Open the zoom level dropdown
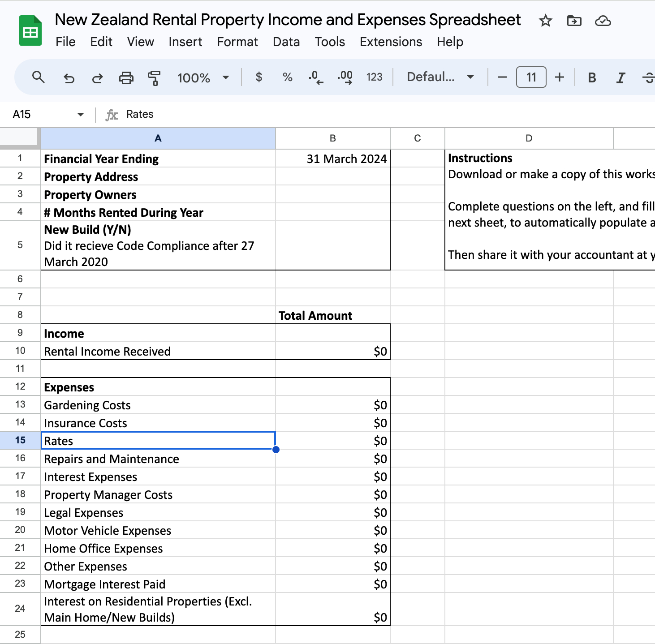This screenshot has height=644, width=655. click(x=203, y=77)
